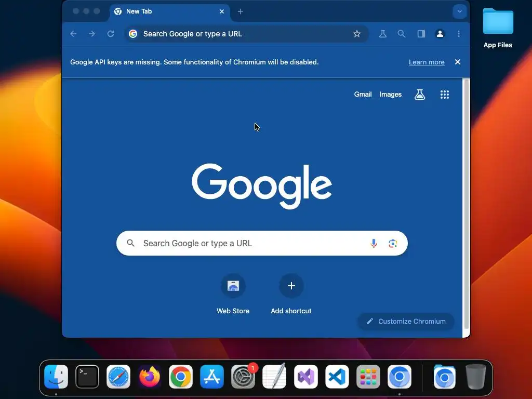
Task: Open the Learn more link
Action: (x=427, y=62)
